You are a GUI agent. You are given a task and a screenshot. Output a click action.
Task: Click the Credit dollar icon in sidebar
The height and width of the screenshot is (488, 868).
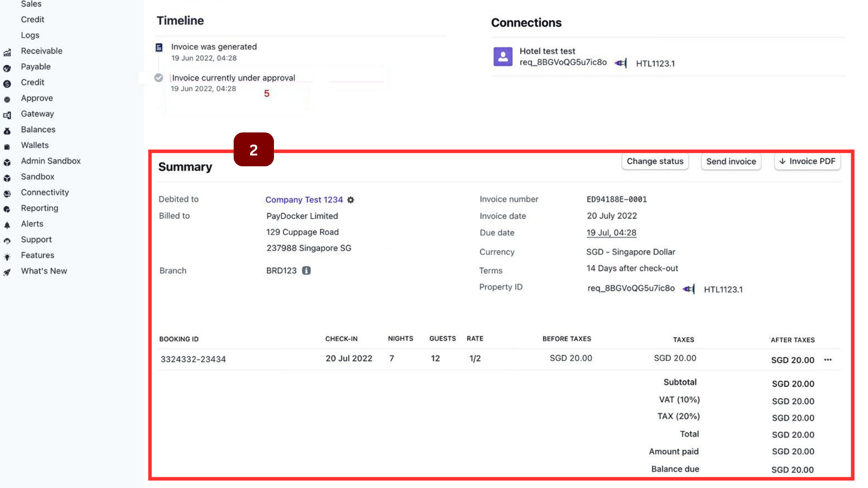click(x=7, y=84)
